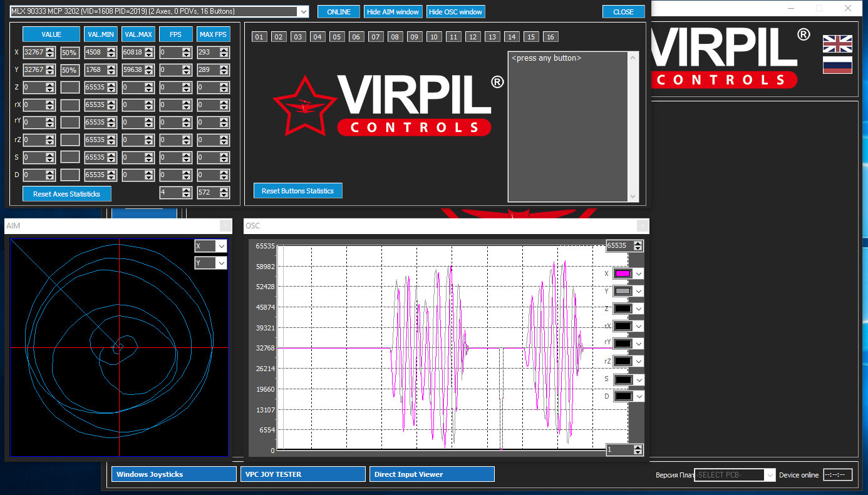Select the bottom field showing 572

pos(214,193)
